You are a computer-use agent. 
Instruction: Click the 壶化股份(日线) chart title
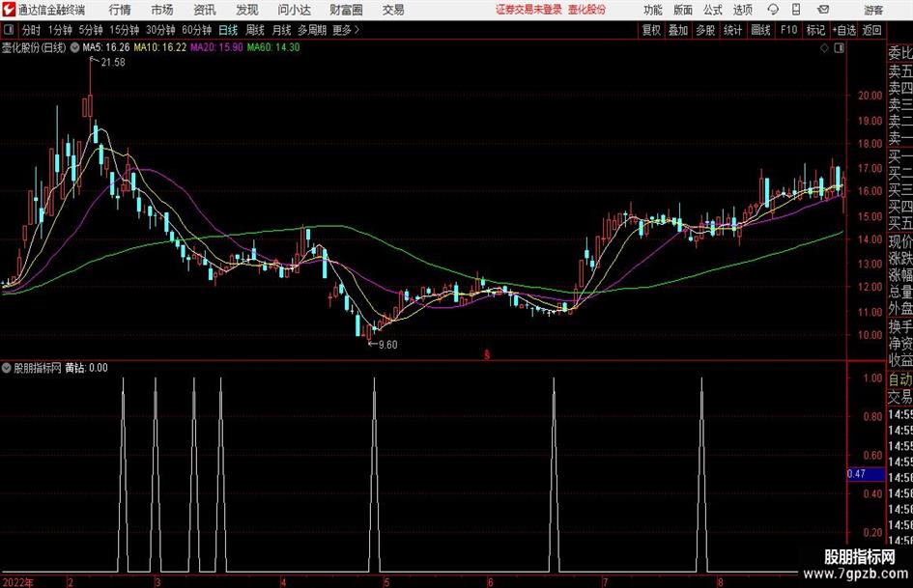[34, 47]
